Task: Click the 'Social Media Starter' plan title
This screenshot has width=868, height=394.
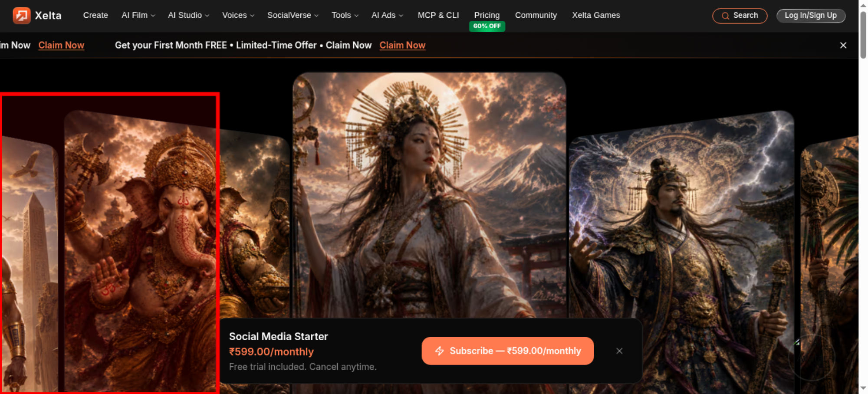Action: pos(278,336)
